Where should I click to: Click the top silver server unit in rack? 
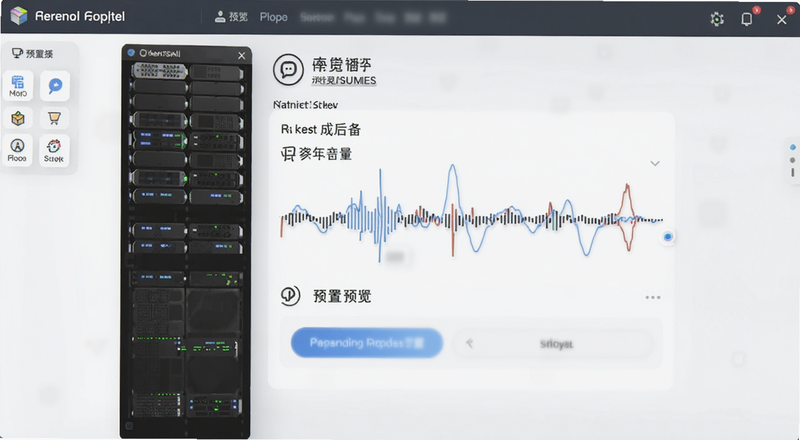click(159, 70)
